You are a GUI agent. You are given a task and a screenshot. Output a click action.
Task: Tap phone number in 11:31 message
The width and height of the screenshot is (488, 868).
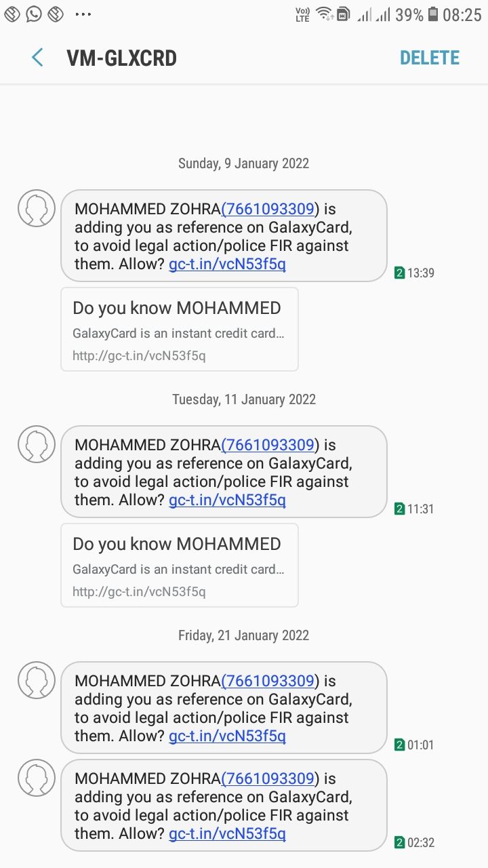(270, 445)
